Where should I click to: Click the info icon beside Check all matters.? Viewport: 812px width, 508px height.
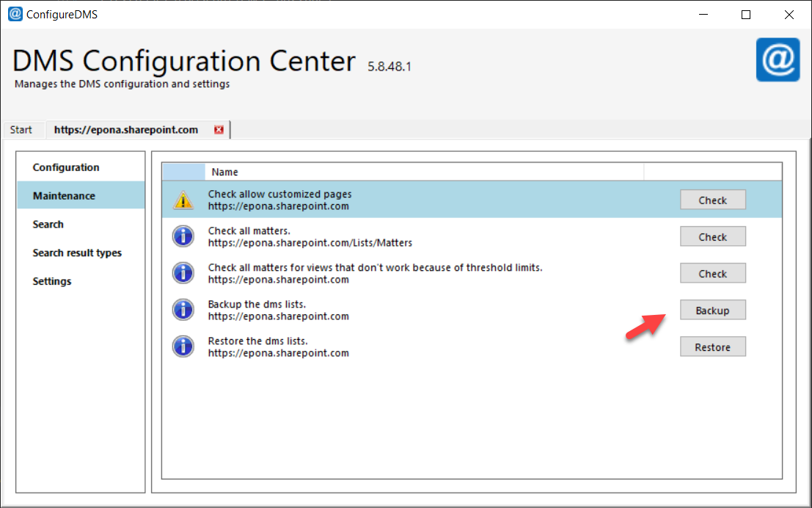point(183,236)
